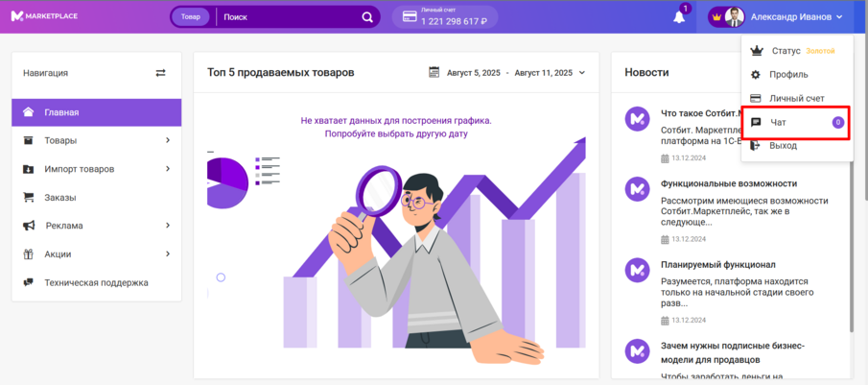Click the notification count badge on bell
The height and width of the screenshot is (385, 868).
click(x=686, y=9)
